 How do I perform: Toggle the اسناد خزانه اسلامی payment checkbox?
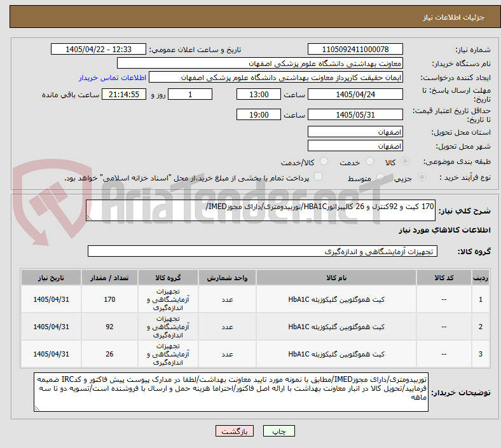coord(319,177)
